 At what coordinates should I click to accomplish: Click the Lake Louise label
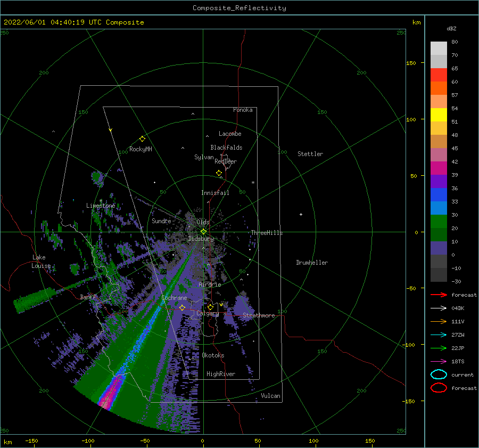[x=42, y=262]
